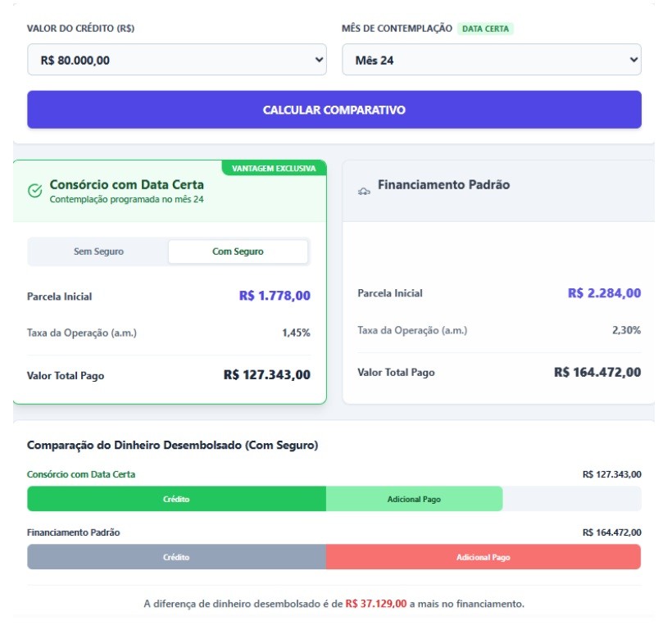The height and width of the screenshot is (625, 672).
Task: Click the Consórcio green Crédito bar segment
Action: 176,499
